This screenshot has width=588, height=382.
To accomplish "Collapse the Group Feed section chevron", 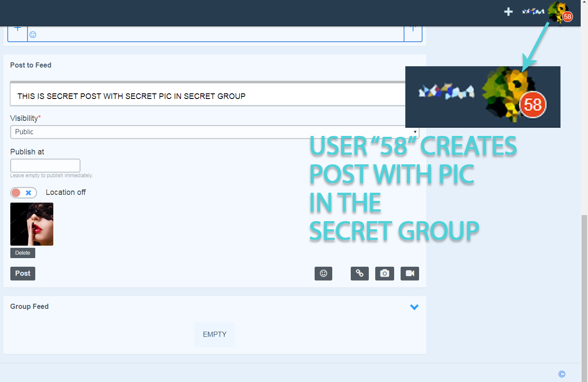I will (x=414, y=307).
